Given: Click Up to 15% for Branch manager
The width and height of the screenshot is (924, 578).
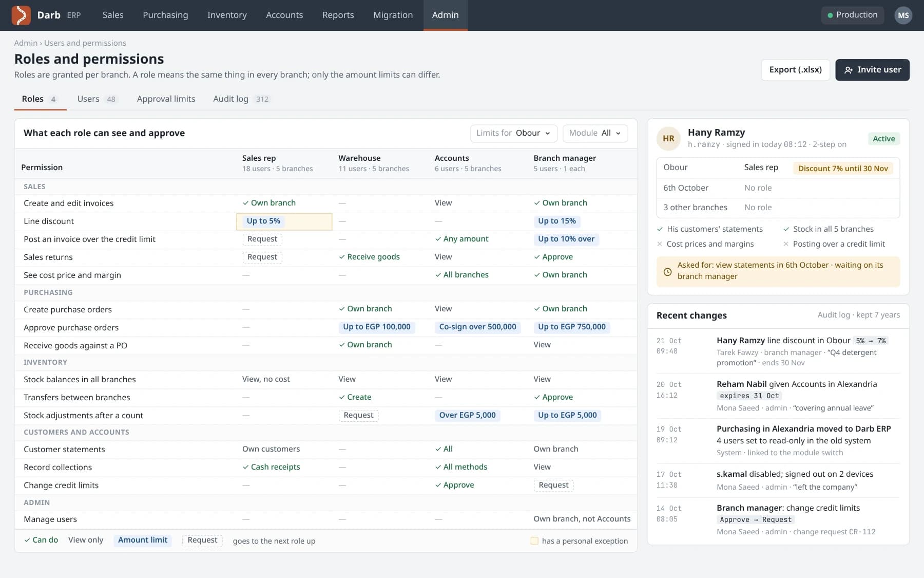Looking at the screenshot, I should pyautogui.click(x=557, y=221).
